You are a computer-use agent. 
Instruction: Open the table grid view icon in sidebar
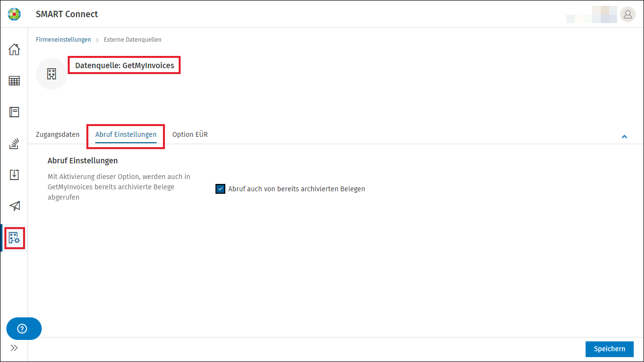[14, 81]
